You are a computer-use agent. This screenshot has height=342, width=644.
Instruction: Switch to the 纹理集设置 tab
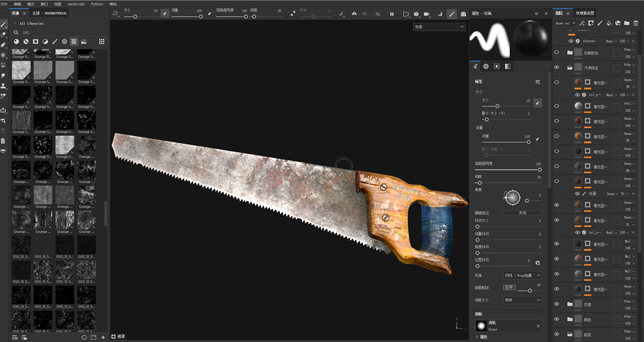tap(585, 13)
